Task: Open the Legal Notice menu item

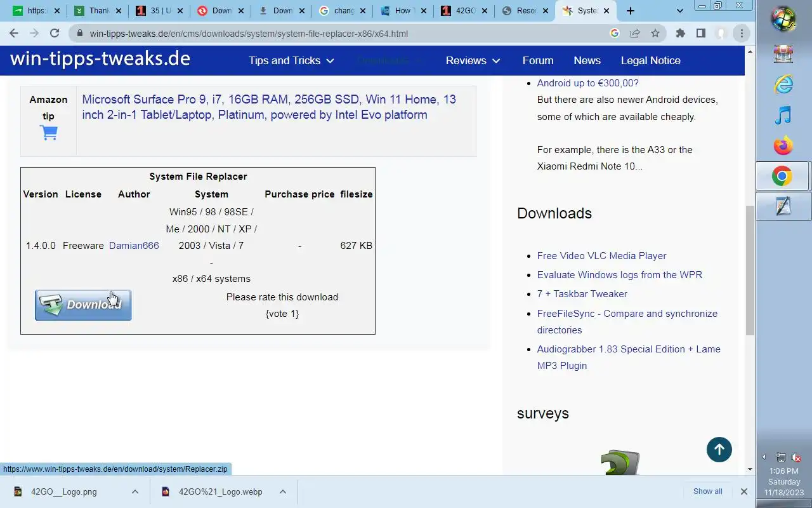Action: click(x=650, y=60)
